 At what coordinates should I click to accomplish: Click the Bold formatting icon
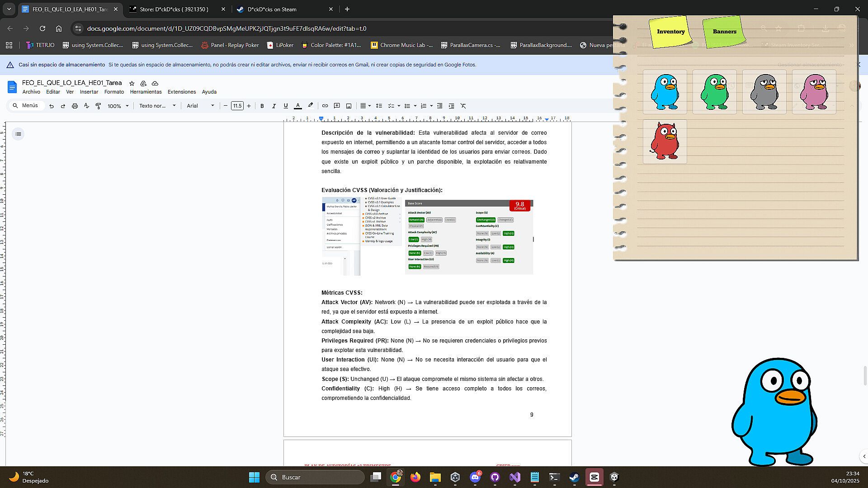click(262, 106)
